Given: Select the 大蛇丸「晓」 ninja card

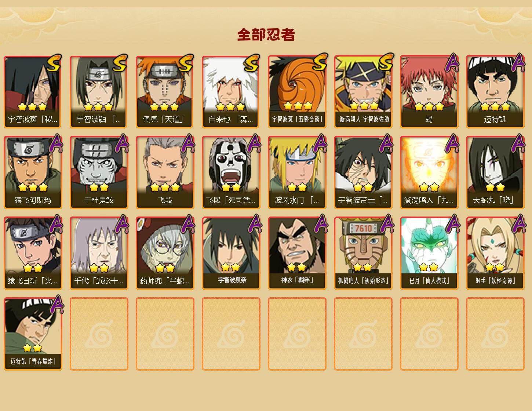Looking at the screenshot, I should [495, 172].
